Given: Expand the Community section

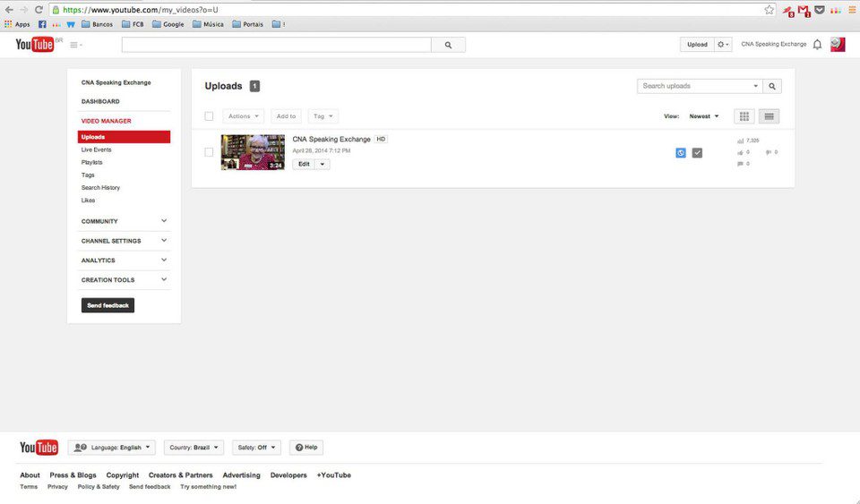Looking at the screenshot, I should [x=124, y=221].
